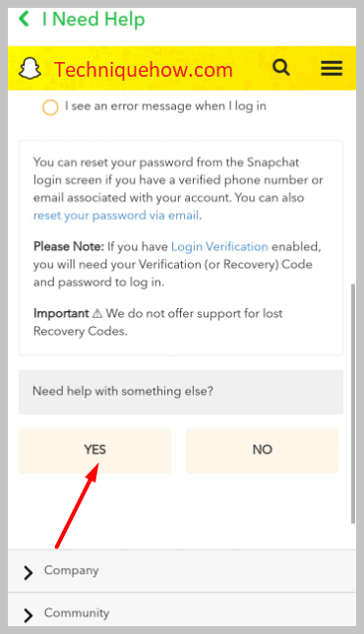
Task: Click the 'Need help with something else?' box
Action: coord(181,392)
